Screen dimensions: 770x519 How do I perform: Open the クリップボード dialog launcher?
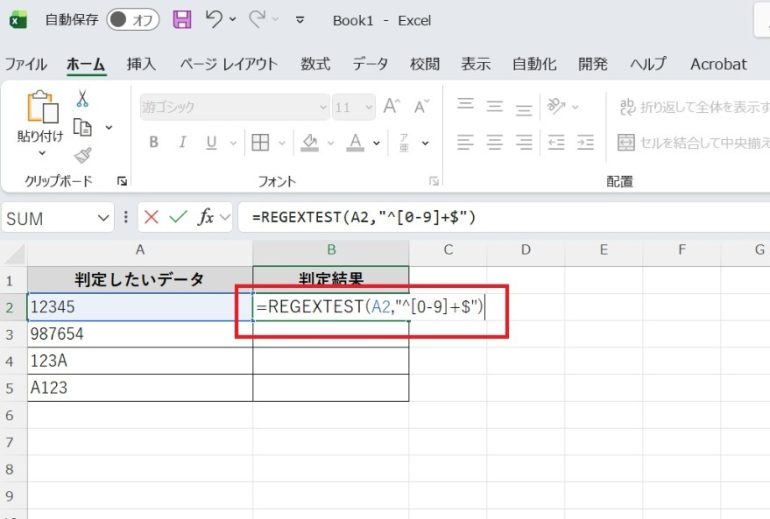point(122,182)
